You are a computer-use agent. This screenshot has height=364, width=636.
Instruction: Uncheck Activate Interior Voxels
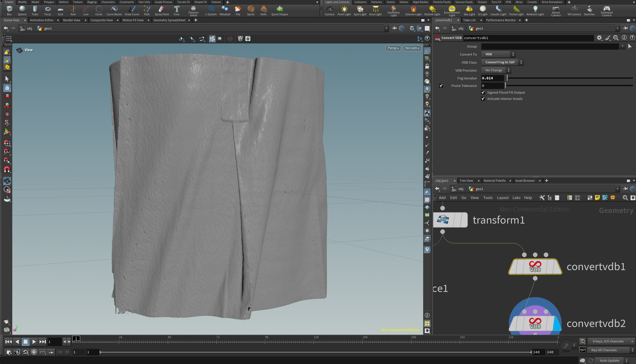(x=483, y=99)
